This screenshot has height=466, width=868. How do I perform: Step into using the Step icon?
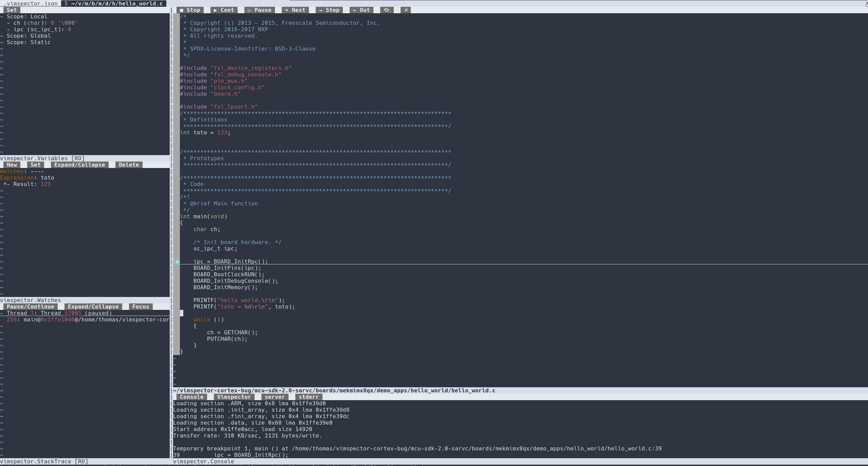coord(328,10)
